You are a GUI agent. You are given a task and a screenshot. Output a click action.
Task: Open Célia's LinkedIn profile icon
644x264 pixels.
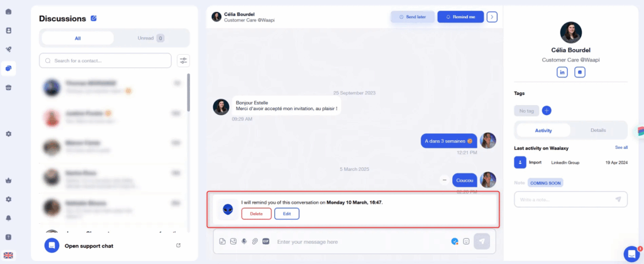pos(562,72)
